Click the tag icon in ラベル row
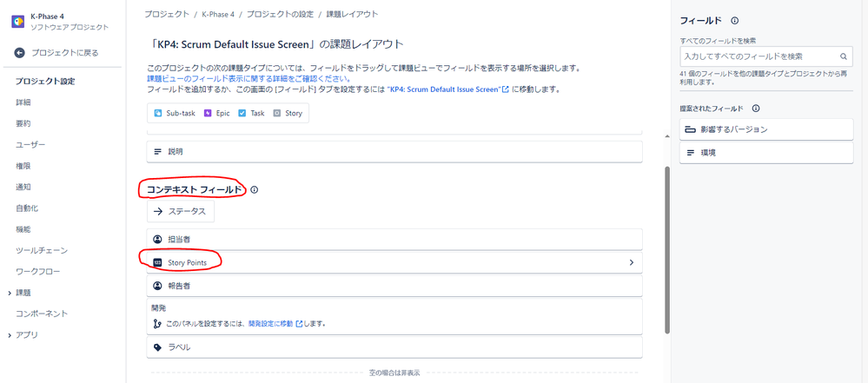 (x=157, y=347)
